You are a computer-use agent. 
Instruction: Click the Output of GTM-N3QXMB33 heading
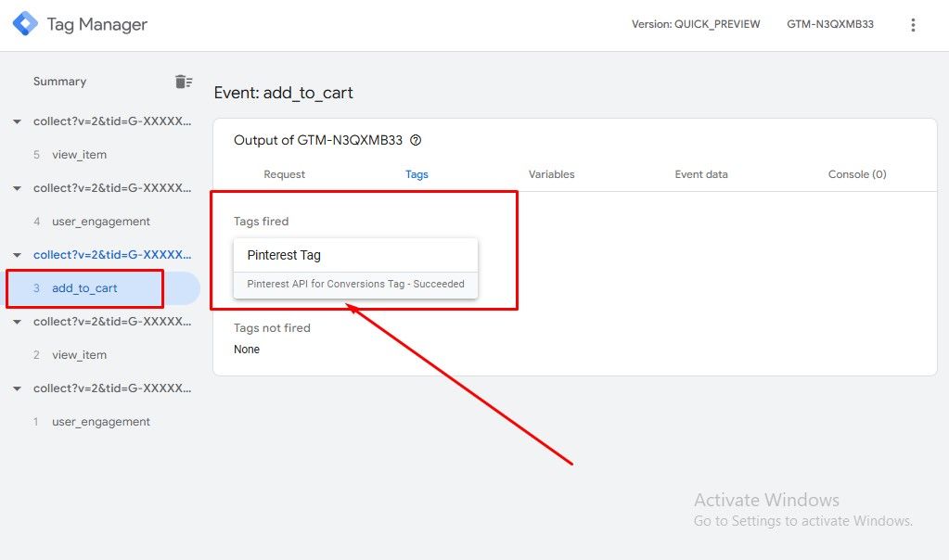pos(318,140)
